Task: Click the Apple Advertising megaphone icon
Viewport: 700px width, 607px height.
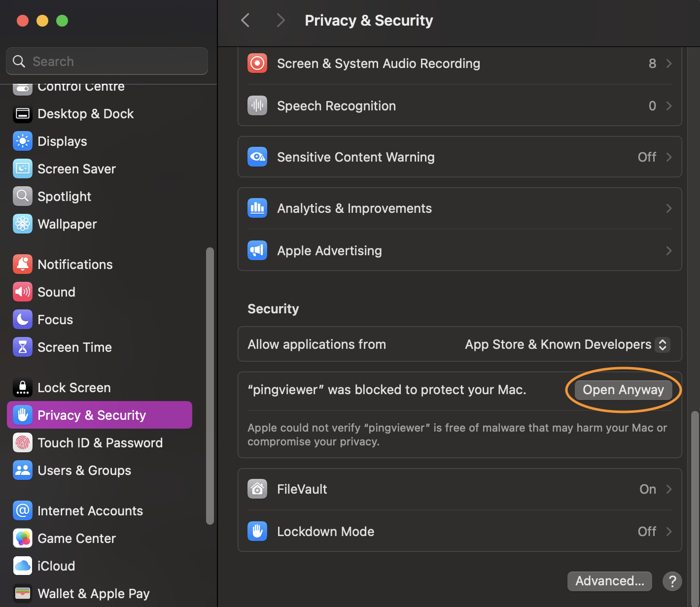Action: 257,251
